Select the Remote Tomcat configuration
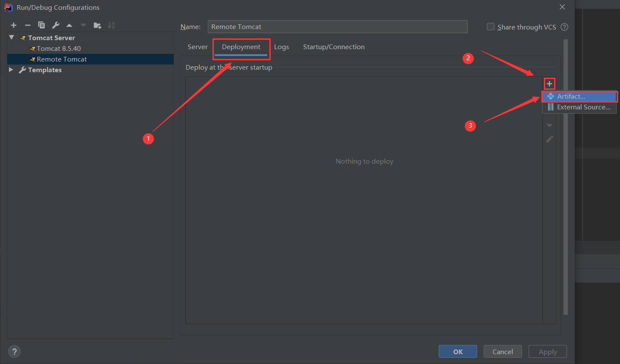Viewport: 620px width, 364px height. pos(90,59)
